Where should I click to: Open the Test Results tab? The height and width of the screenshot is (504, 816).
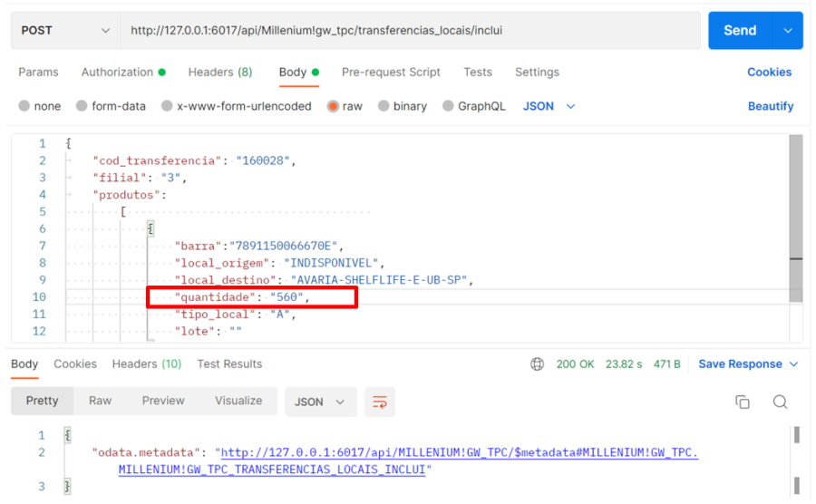(x=229, y=364)
